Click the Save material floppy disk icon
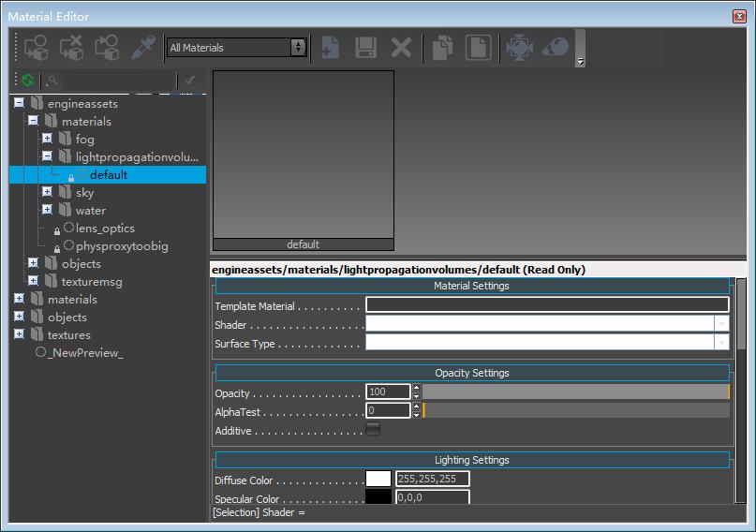This screenshot has height=532, width=756. [x=365, y=47]
